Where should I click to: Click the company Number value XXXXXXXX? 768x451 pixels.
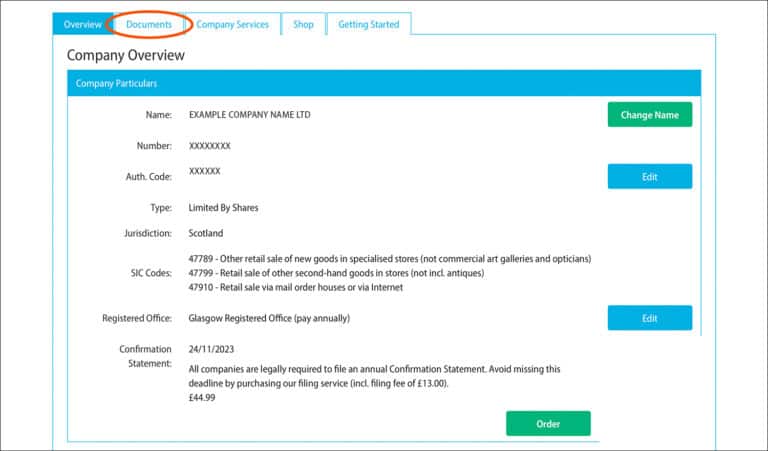pos(210,146)
